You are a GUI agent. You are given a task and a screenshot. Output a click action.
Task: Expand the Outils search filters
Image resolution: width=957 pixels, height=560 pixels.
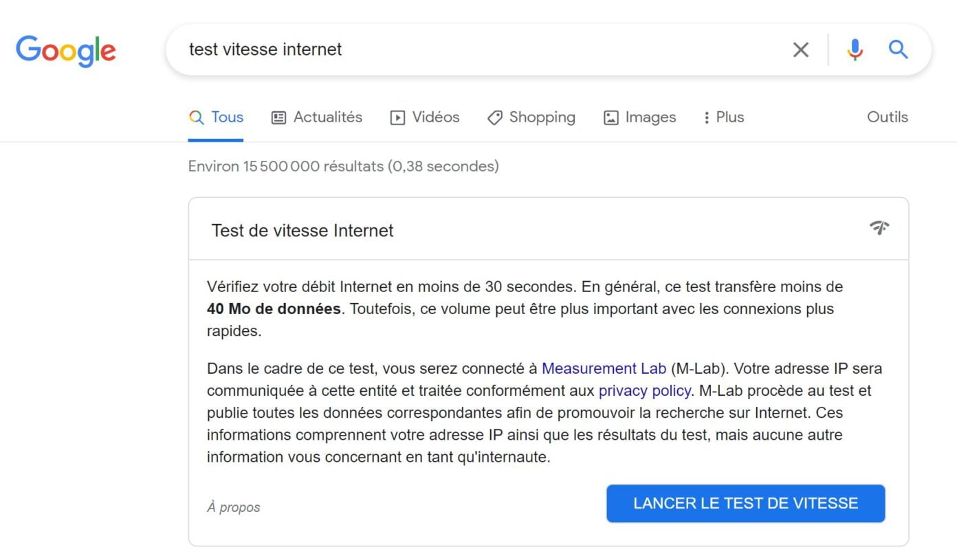(887, 117)
